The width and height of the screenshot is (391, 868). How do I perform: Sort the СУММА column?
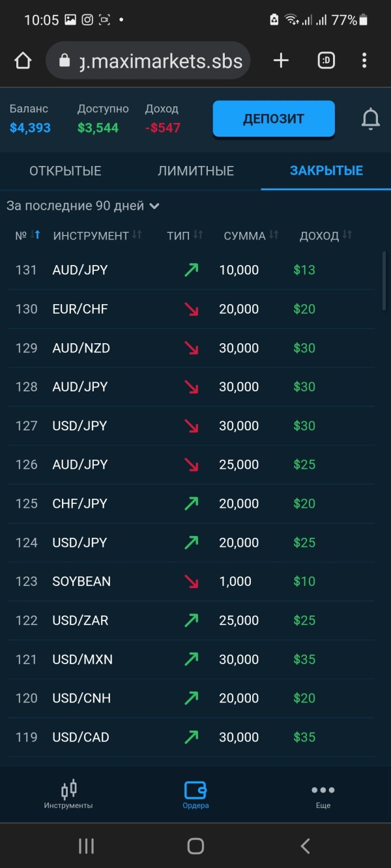[274, 235]
